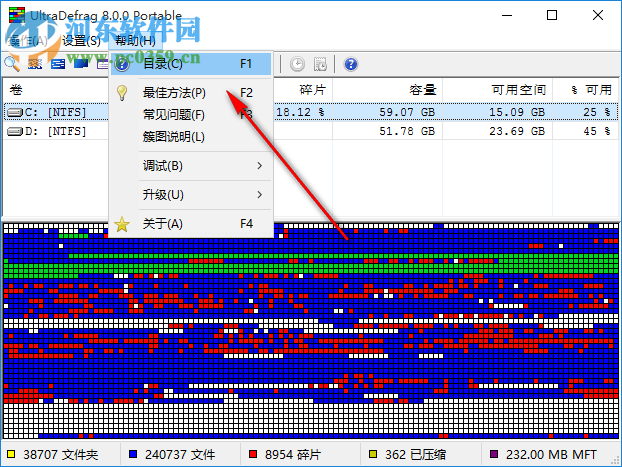The height and width of the screenshot is (467, 622).
Task: Click the Quick optimization toolbar icon
Action: coord(58,64)
